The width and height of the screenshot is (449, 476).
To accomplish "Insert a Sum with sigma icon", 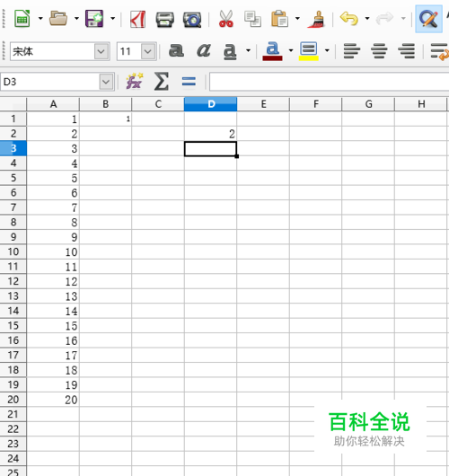I will 162,82.
